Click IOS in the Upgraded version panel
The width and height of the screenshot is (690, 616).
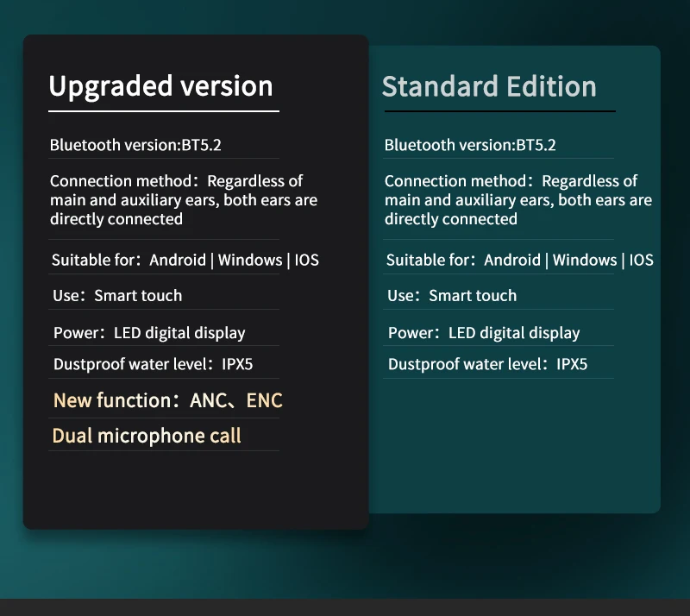tap(307, 260)
